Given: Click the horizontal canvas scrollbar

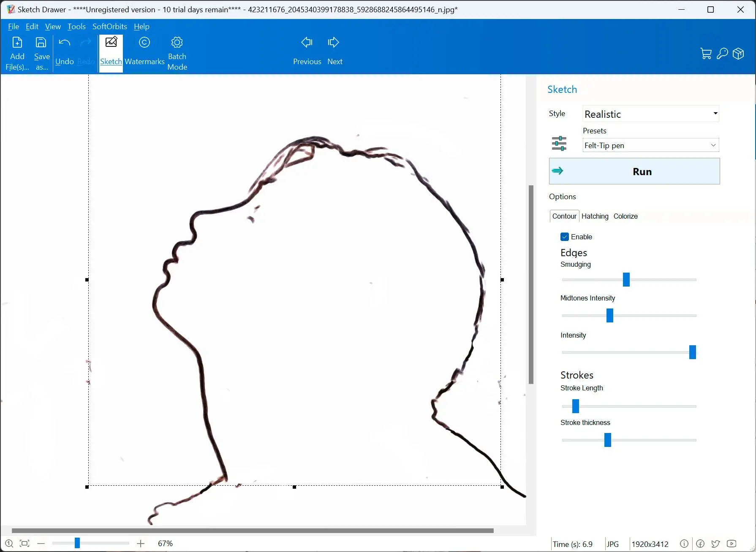Looking at the screenshot, I should pos(253,530).
